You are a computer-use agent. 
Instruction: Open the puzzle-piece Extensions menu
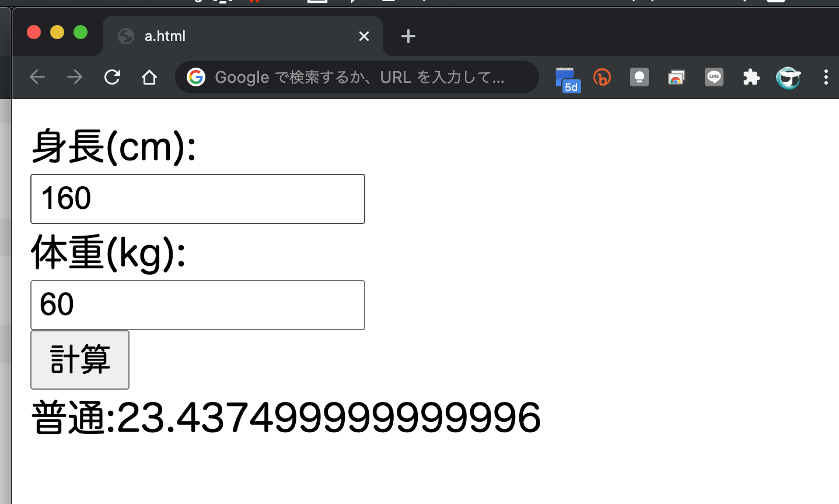[751, 77]
